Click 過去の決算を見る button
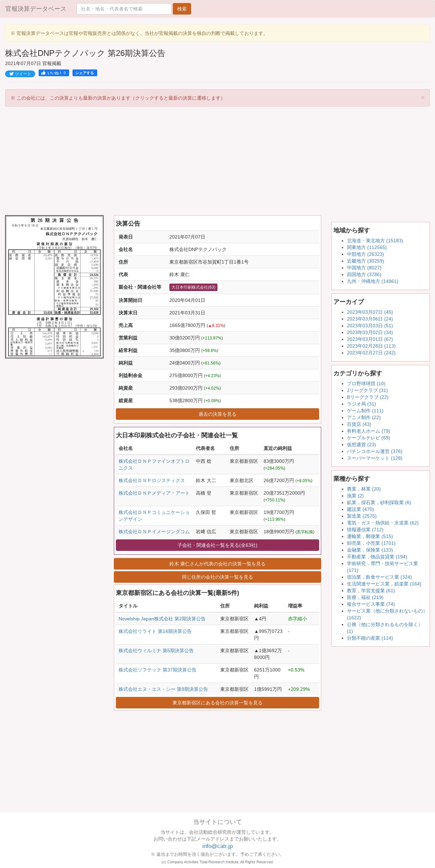Image resolution: width=435 pixels, height=868 pixels. coord(217,414)
